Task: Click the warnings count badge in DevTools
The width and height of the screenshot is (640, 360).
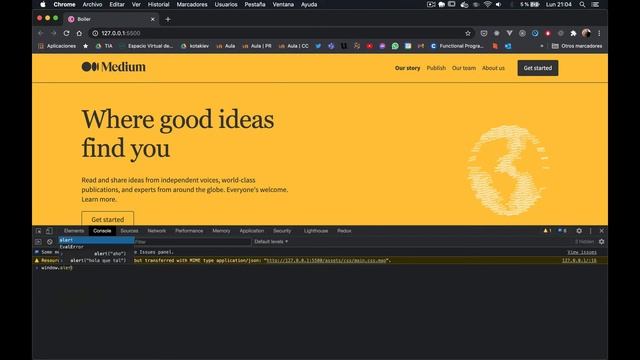Action: (547, 231)
